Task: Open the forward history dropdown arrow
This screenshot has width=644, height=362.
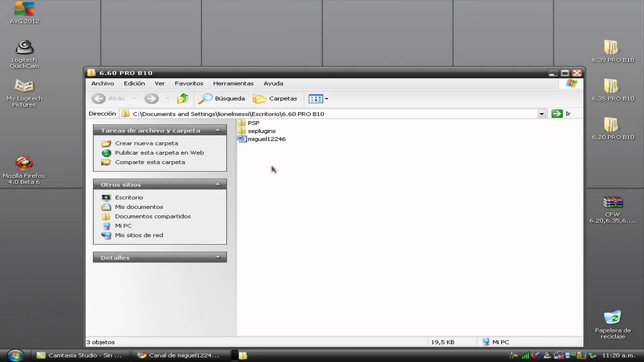Action: pyautogui.click(x=167, y=99)
